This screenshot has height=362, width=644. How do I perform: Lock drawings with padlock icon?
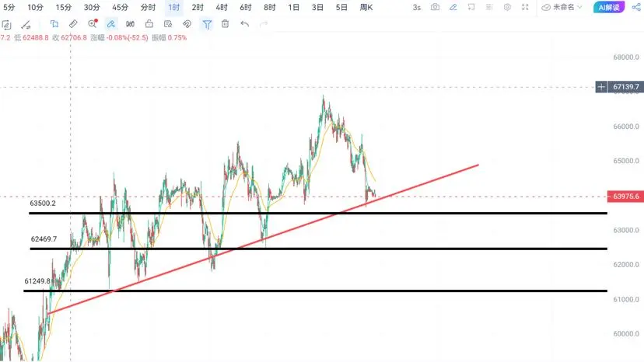[149, 24]
